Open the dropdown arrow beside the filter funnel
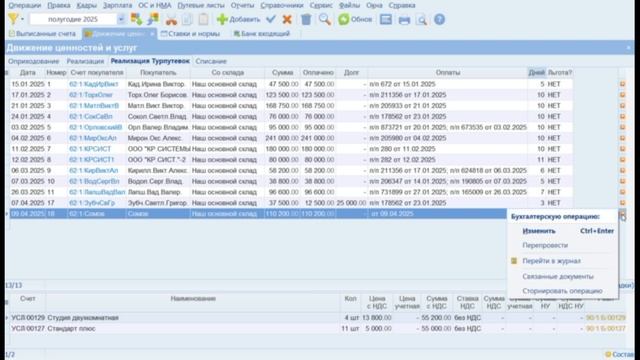The image size is (640, 360). point(22,19)
